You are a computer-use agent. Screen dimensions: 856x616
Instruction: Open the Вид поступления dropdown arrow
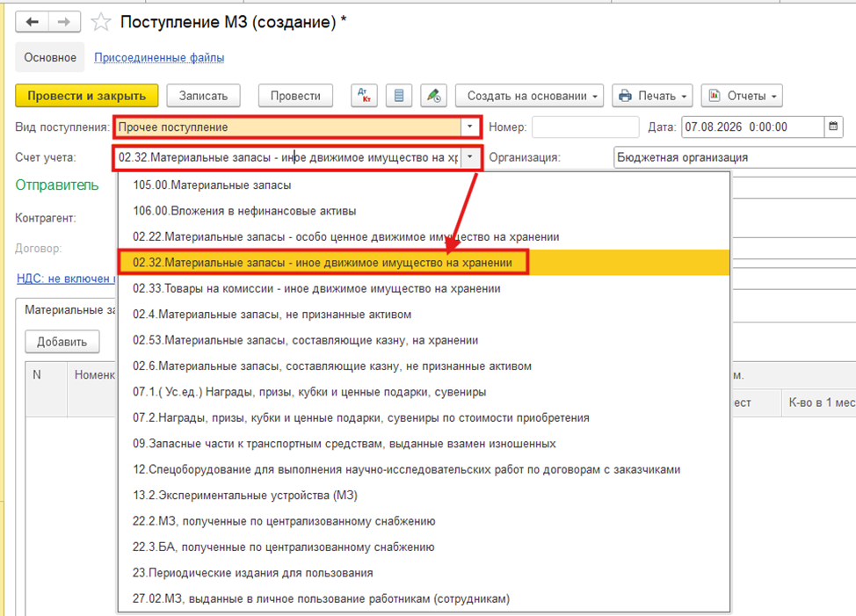469,127
